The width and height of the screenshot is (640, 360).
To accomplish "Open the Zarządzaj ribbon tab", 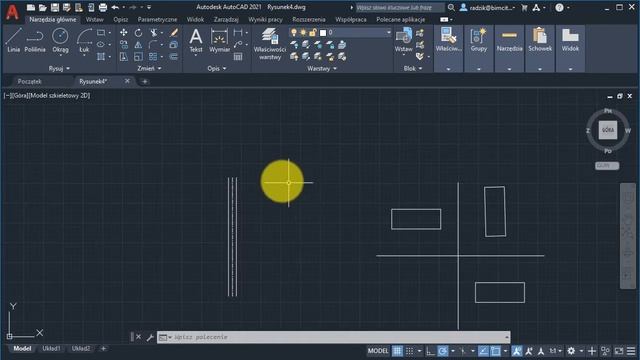I will 226,19.
